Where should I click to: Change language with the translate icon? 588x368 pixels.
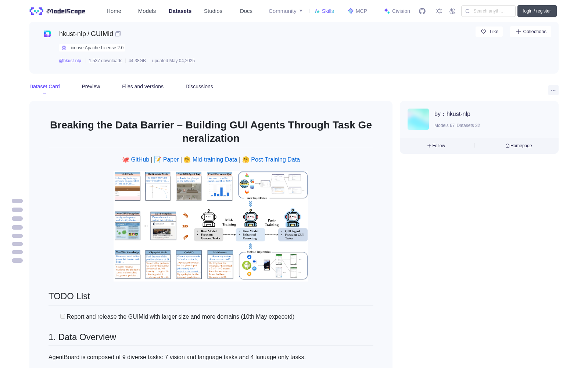(453, 11)
